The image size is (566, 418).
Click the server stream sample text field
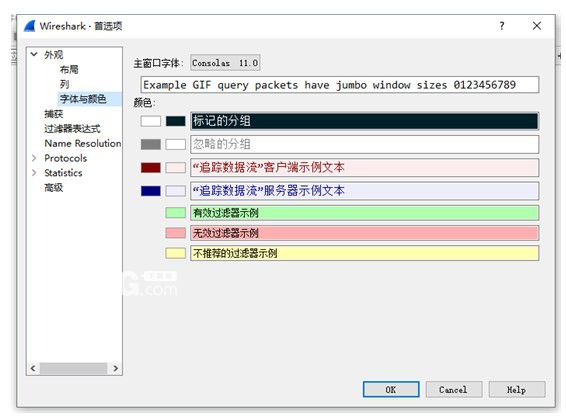coord(365,191)
